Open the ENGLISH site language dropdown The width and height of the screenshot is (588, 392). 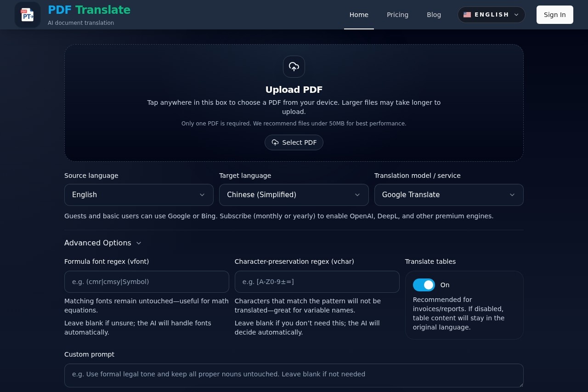coord(491,15)
